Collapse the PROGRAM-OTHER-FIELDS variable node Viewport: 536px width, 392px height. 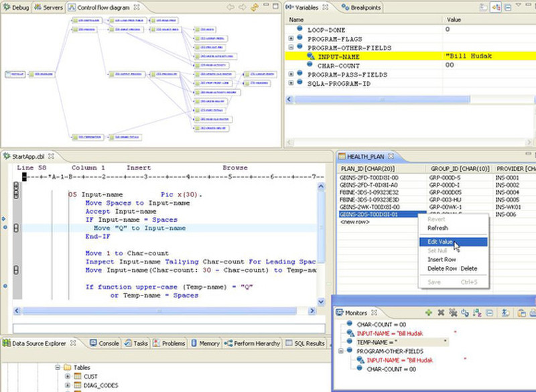coord(291,48)
